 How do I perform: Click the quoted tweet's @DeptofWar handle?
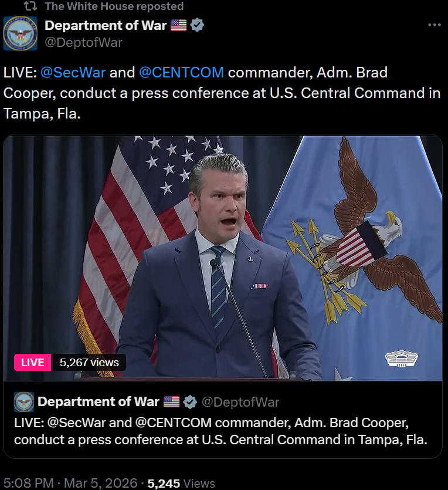point(240,402)
